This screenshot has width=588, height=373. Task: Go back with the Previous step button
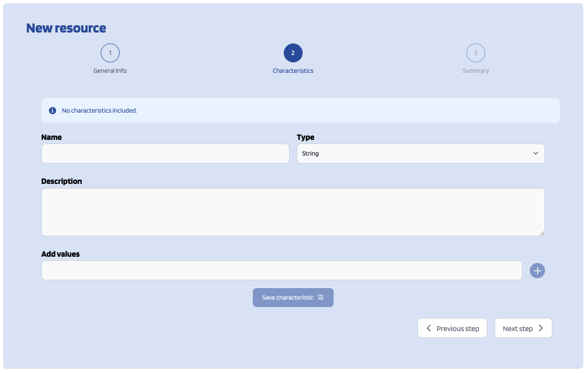(452, 328)
